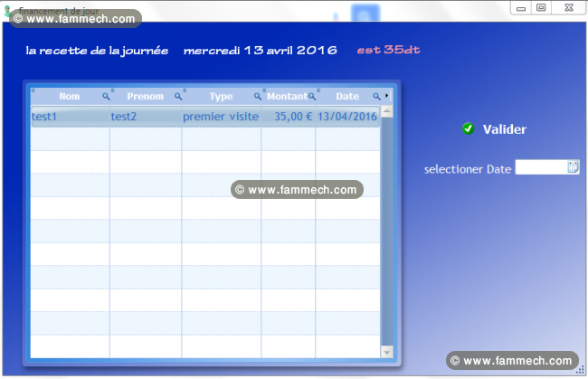This screenshot has height=379, width=588.
Task: Click the search magnifier in Date column
Action: click(x=376, y=97)
